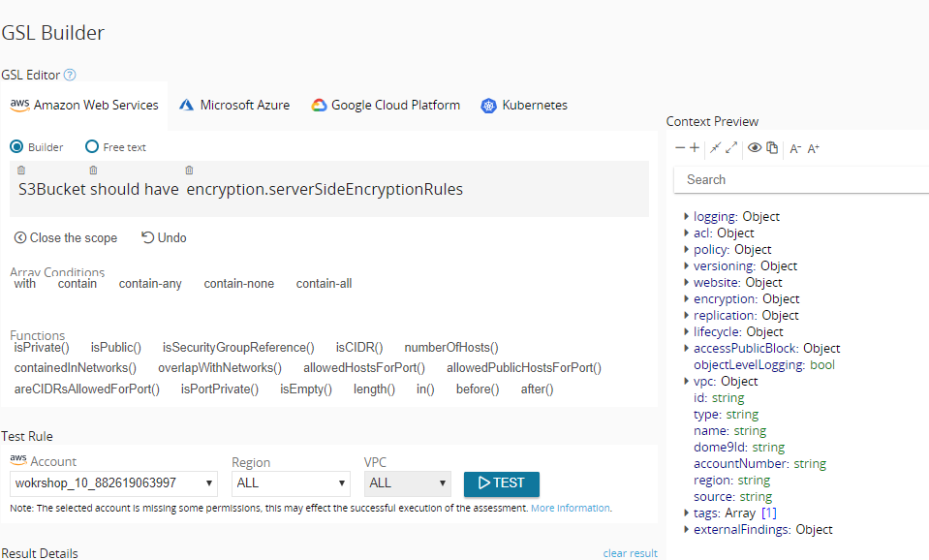Expand the lifecycle Object node

click(686, 331)
